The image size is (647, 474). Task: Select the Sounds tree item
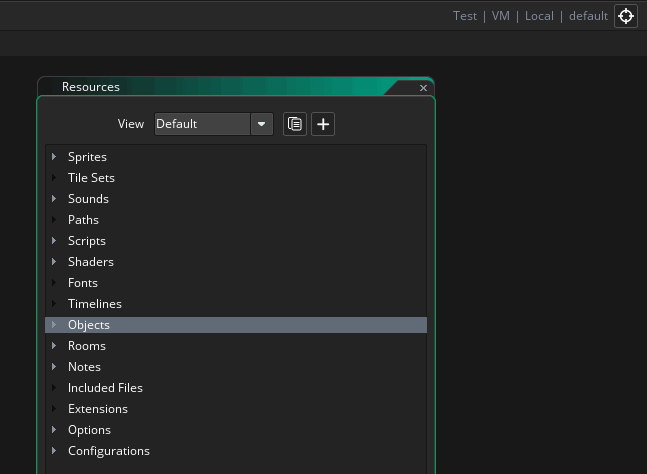pyautogui.click(x=88, y=199)
